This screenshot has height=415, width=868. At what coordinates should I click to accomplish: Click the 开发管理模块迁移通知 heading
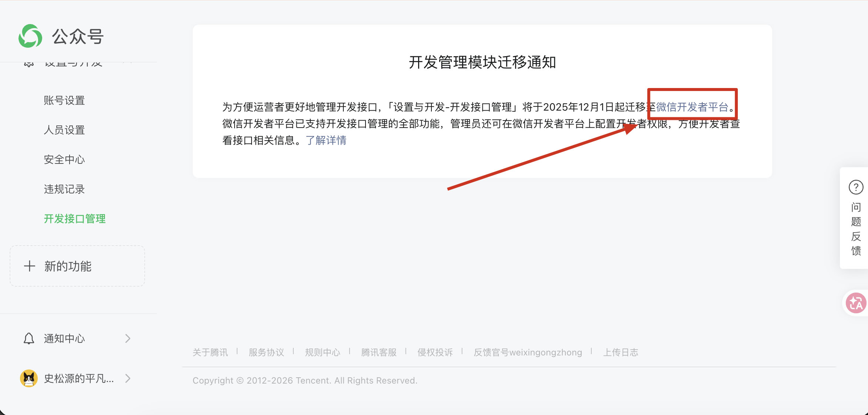482,62
